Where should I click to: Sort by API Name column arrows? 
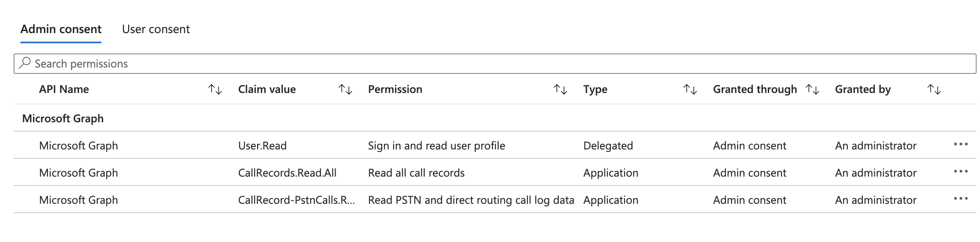[215, 90]
